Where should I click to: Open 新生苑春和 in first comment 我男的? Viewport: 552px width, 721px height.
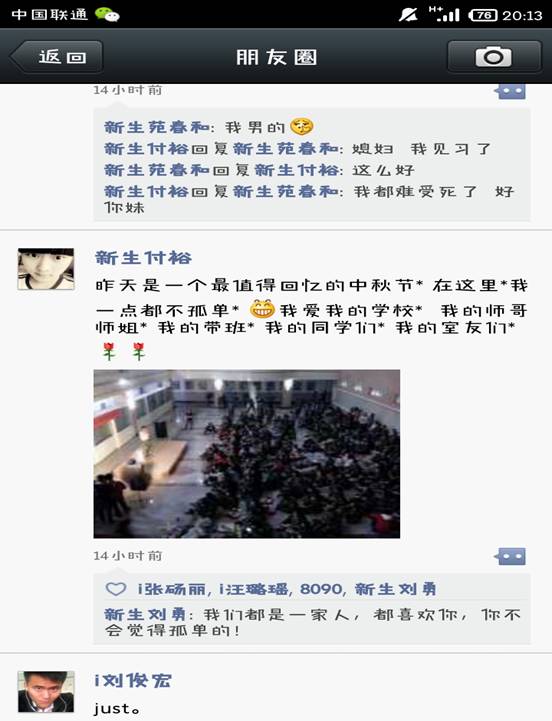[x=157, y=127]
